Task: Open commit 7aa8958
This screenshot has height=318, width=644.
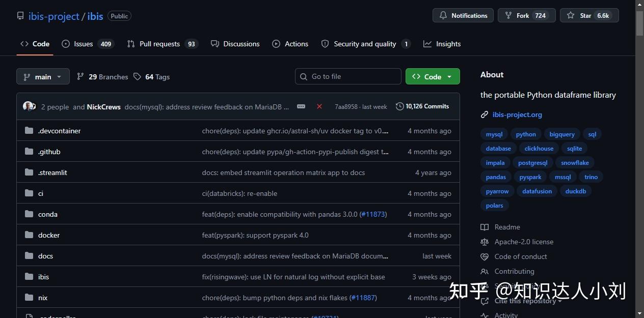Action: 346,107
